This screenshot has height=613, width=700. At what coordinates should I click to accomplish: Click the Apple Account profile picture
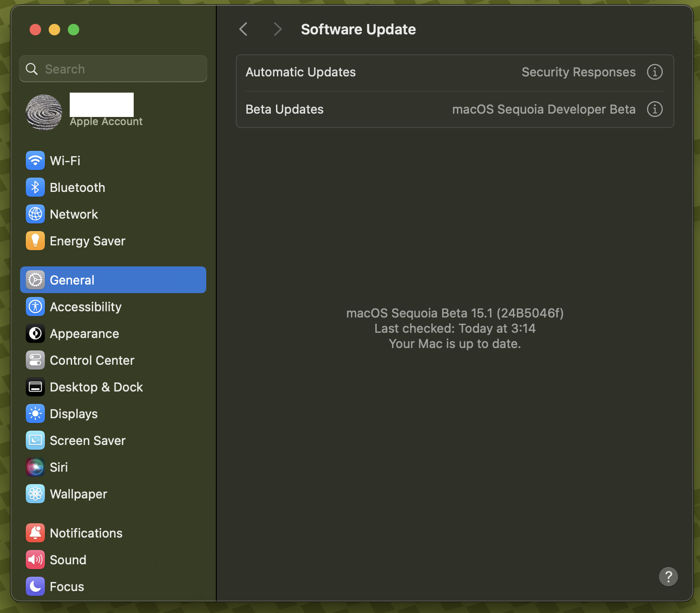[x=44, y=113]
